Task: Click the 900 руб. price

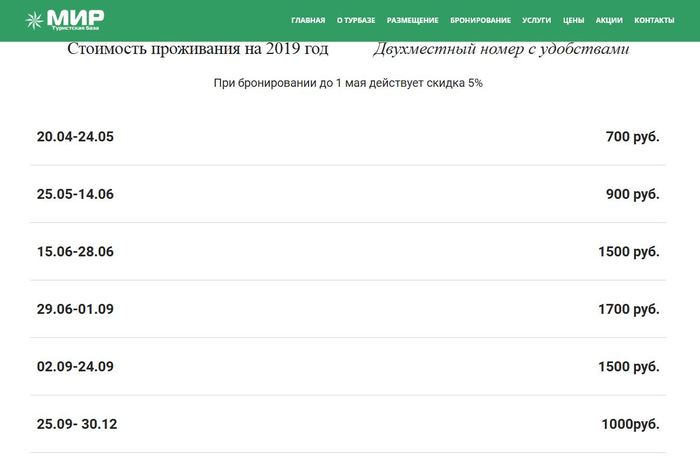Action: (632, 194)
